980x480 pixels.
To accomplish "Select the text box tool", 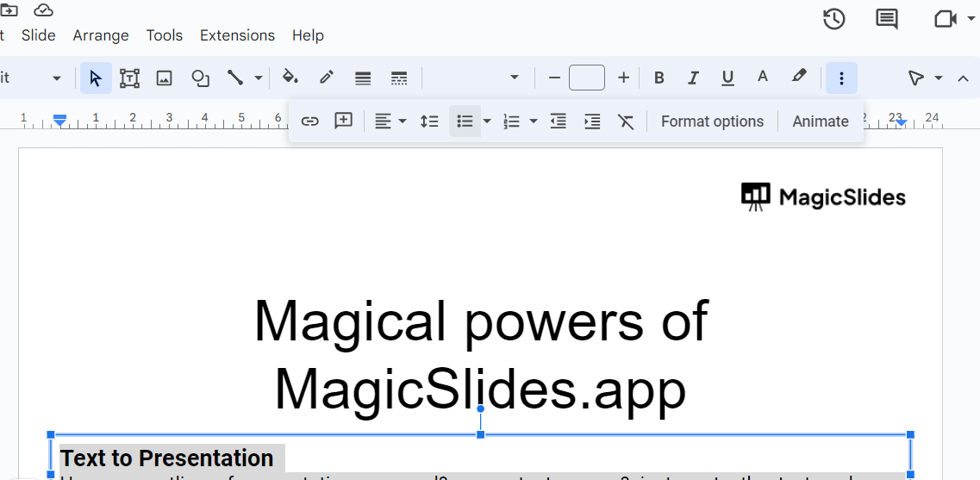I will 129,78.
